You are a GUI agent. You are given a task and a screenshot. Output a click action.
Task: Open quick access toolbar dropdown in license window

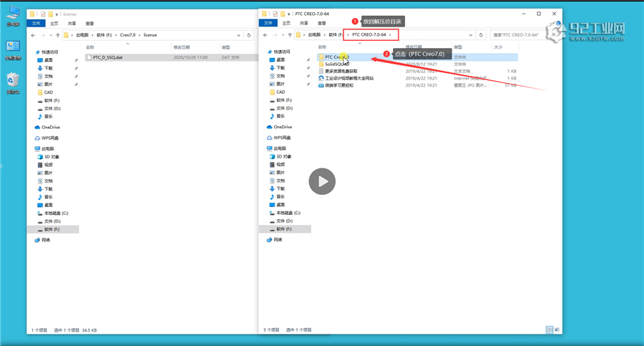(x=57, y=14)
